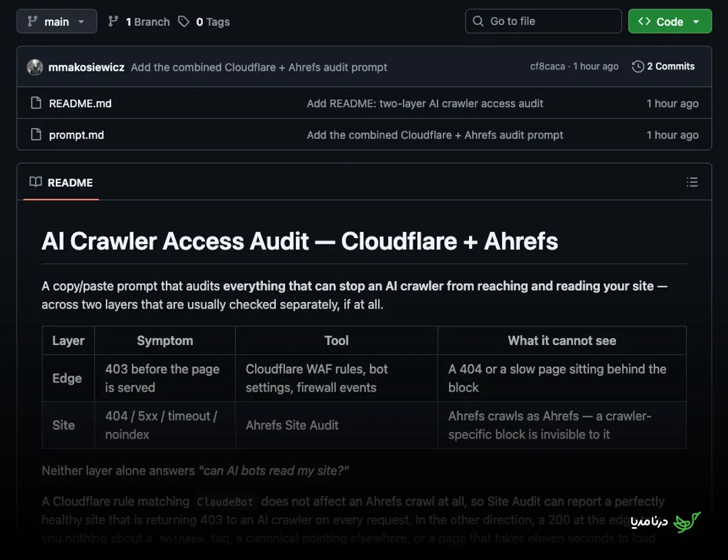Open prompt.md commit message link
728x560 pixels.
435,135
